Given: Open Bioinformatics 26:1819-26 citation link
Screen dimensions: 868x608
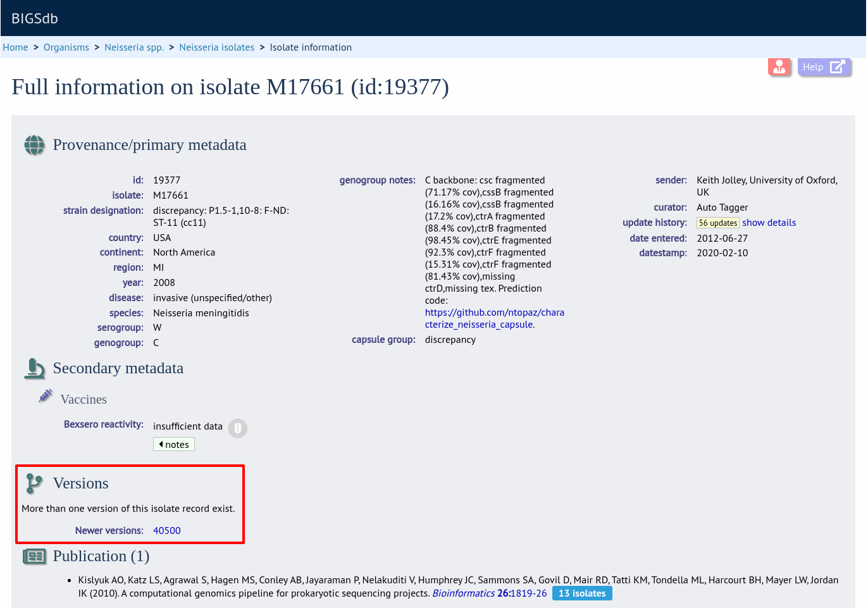Looking at the screenshot, I should 490,593.
